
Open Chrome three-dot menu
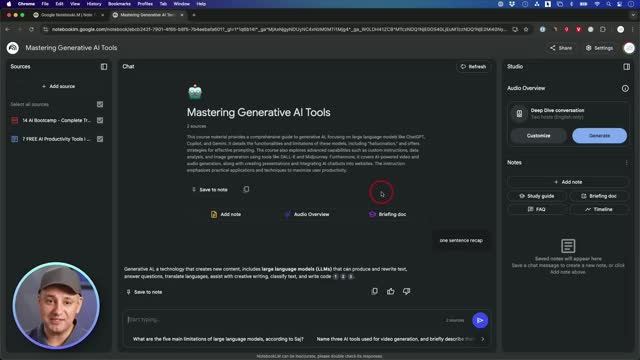pos(633,29)
